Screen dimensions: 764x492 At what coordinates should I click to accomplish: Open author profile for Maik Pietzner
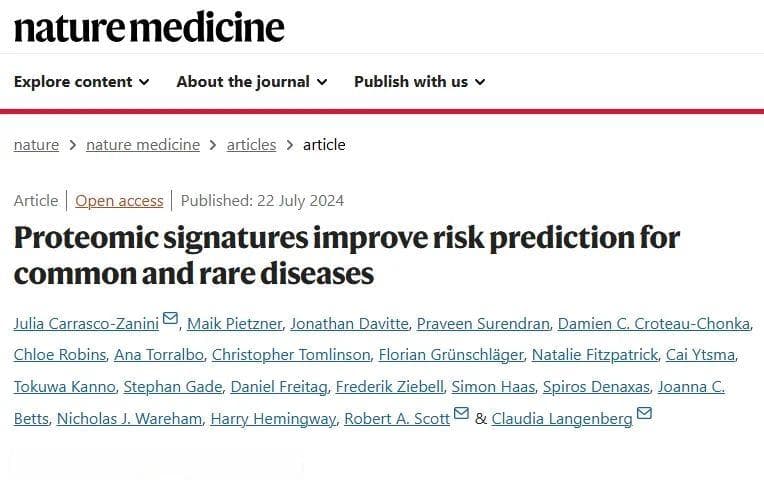(x=234, y=323)
